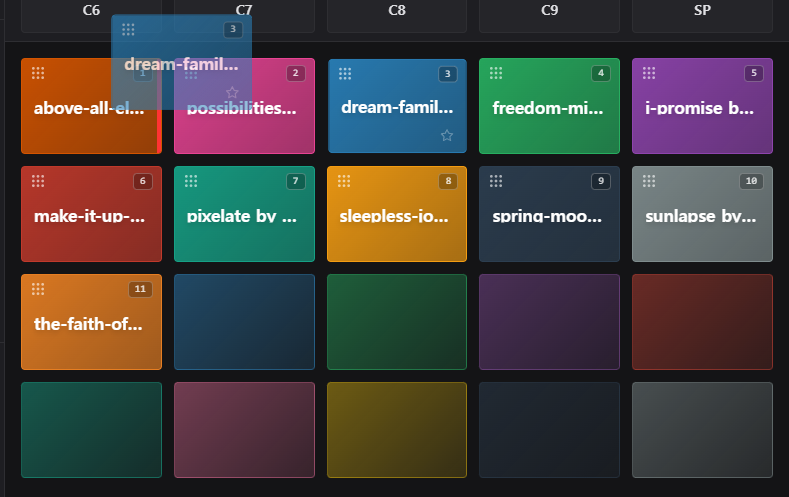The height and width of the screenshot is (497, 789).
Task: Click the grip icon on the pixelate pad
Action: [191, 181]
